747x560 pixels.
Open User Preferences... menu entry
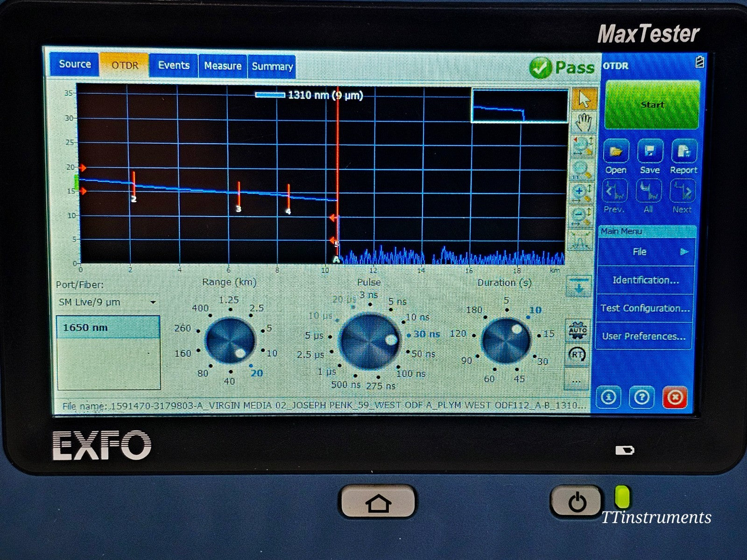click(x=644, y=336)
